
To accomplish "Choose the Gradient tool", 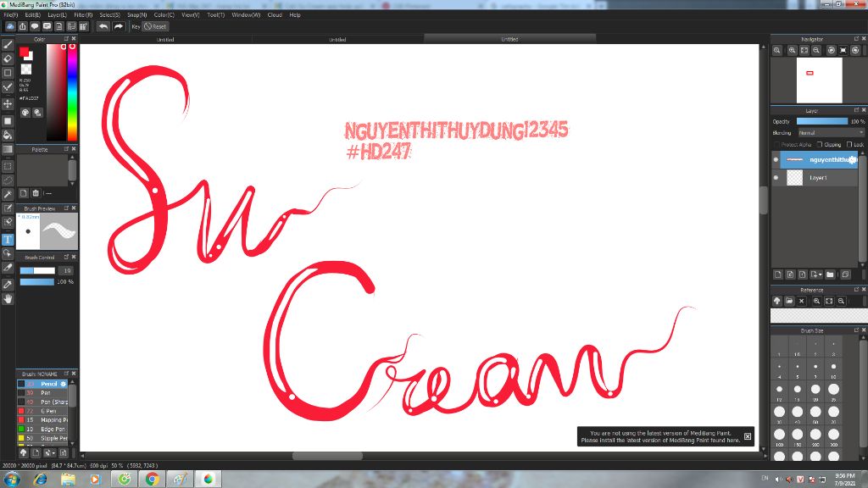I will coord(8,149).
